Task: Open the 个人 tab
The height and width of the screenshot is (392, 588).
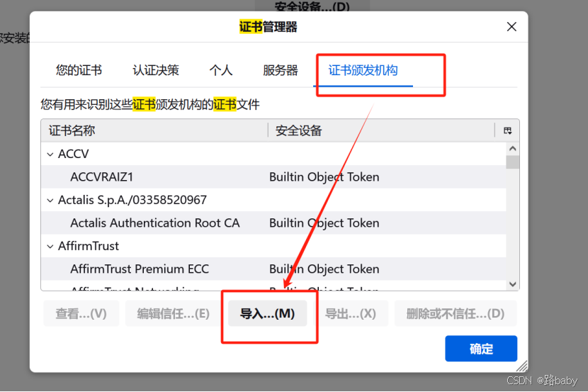Action: pos(221,70)
